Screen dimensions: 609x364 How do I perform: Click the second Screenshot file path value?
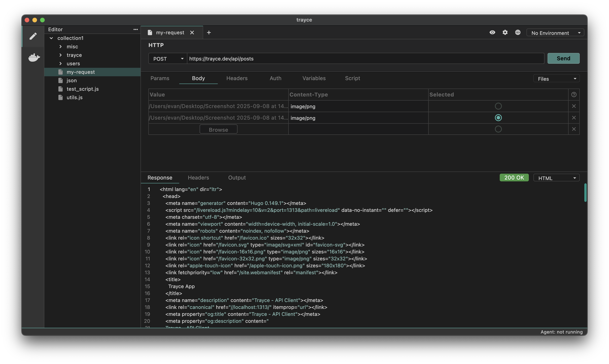(x=218, y=118)
